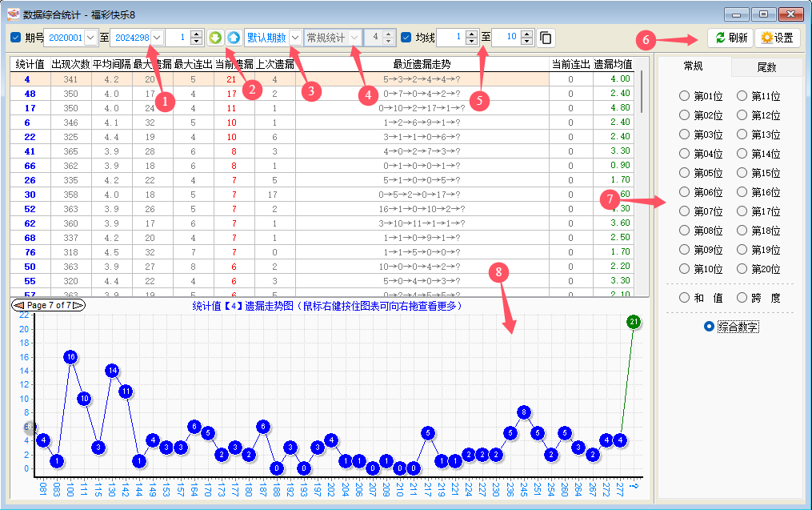Sort by the 最大连出 column header
Image resolution: width=812 pixels, height=510 pixels.
193,64
